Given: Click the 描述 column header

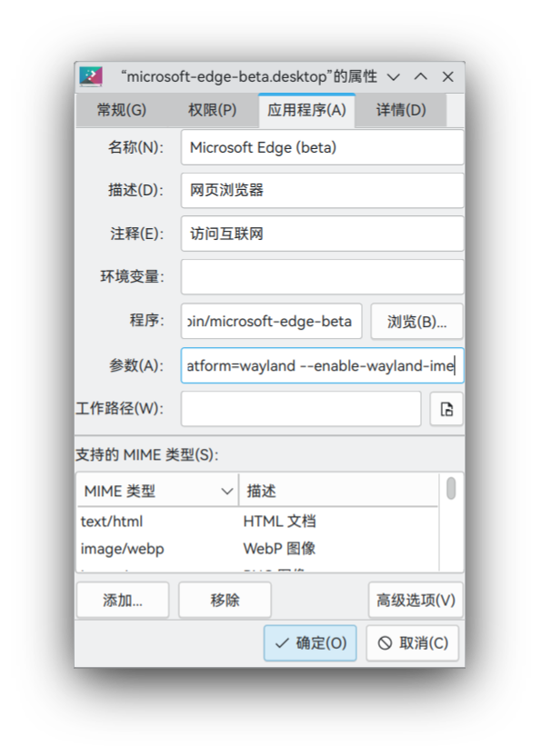Looking at the screenshot, I should pos(338,491).
